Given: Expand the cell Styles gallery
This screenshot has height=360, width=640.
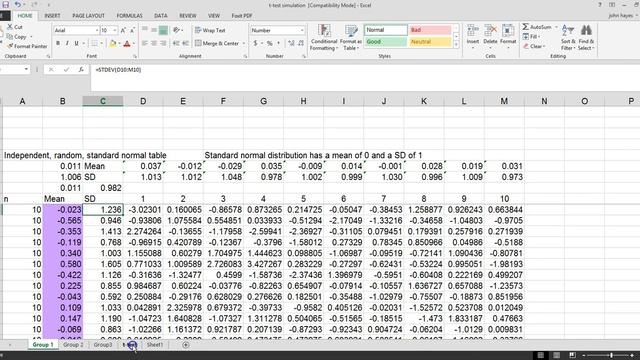Looking at the screenshot, I should (456, 44).
